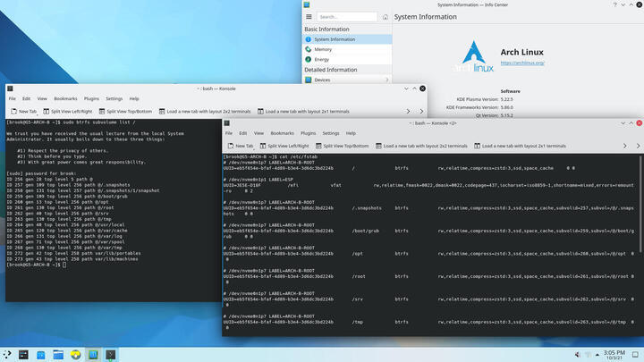This screenshot has width=644, height=362.
Task: Click Split View Top/Bottom in Konsole <2>
Action: click(342, 146)
